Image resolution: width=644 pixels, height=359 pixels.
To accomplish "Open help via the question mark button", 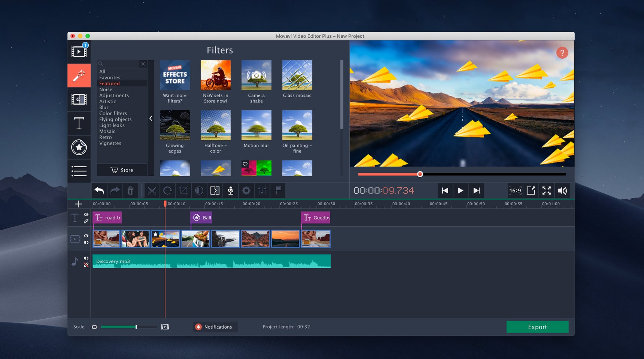I will [x=562, y=53].
